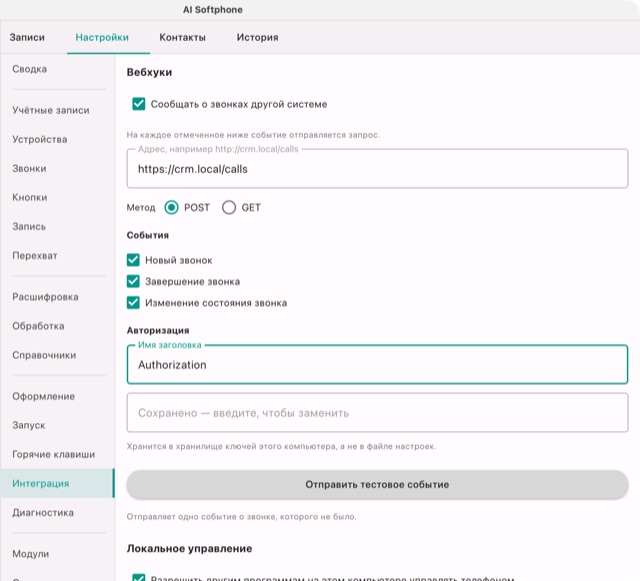The image size is (640, 581).
Task: Select the POST method radio button
Action: coord(171,207)
